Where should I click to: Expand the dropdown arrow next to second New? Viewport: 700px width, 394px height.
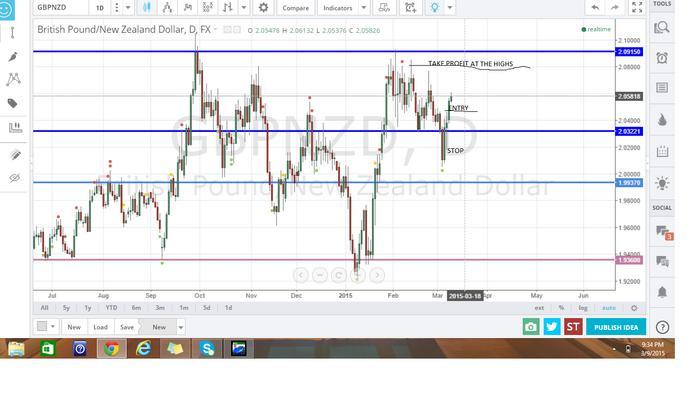[x=181, y=327]
